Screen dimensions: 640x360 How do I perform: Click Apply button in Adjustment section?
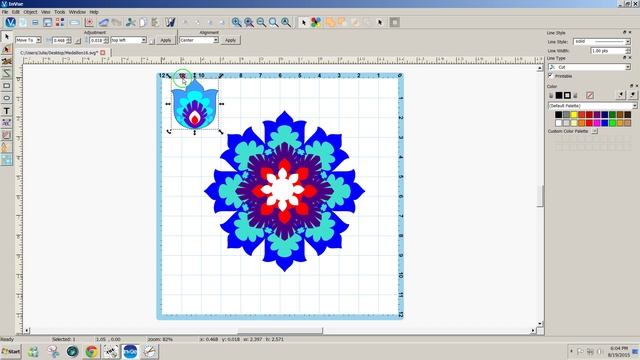coord(166,40)
